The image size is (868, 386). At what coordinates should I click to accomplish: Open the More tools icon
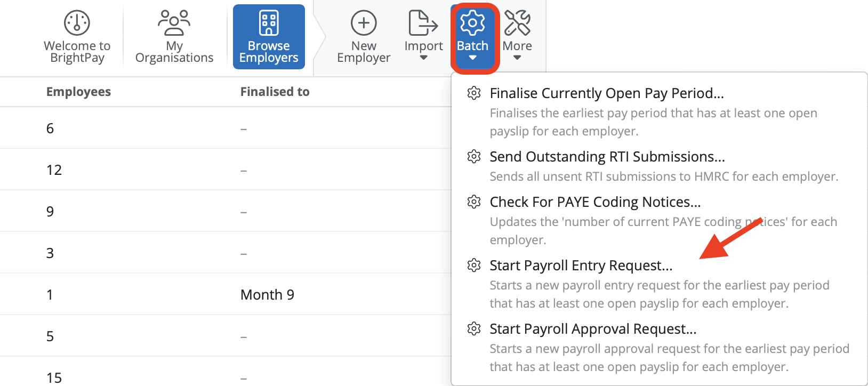point(517,21)
